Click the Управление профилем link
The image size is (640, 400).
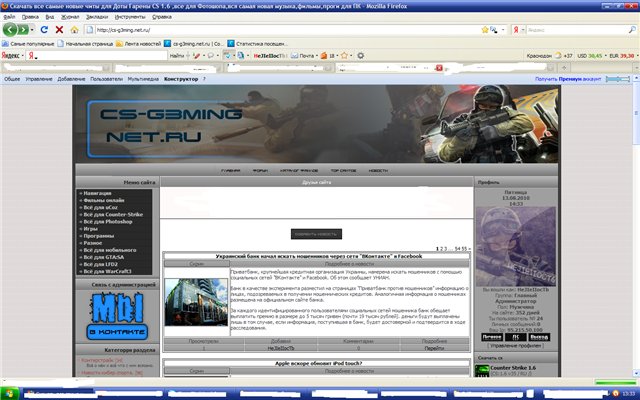point(516,346)
